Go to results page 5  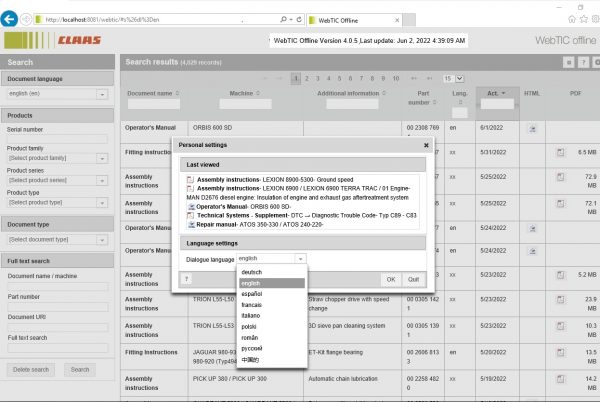pos(339,78)
